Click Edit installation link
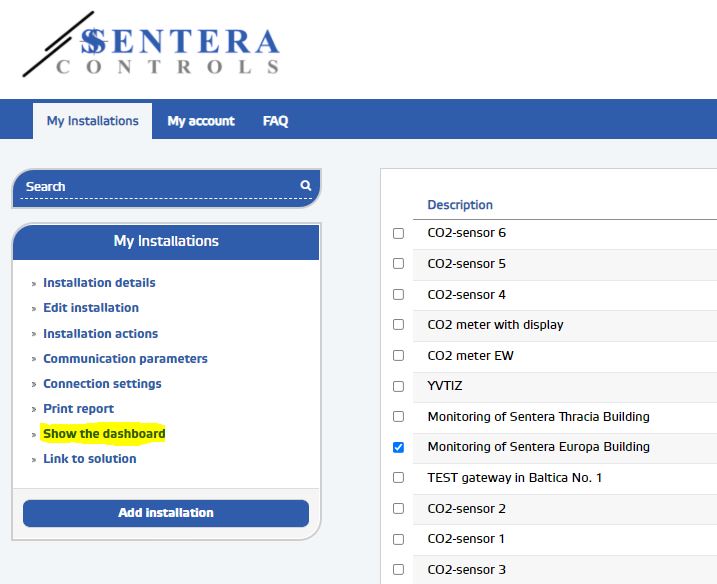717x584 pixels. tap(91, 308)
